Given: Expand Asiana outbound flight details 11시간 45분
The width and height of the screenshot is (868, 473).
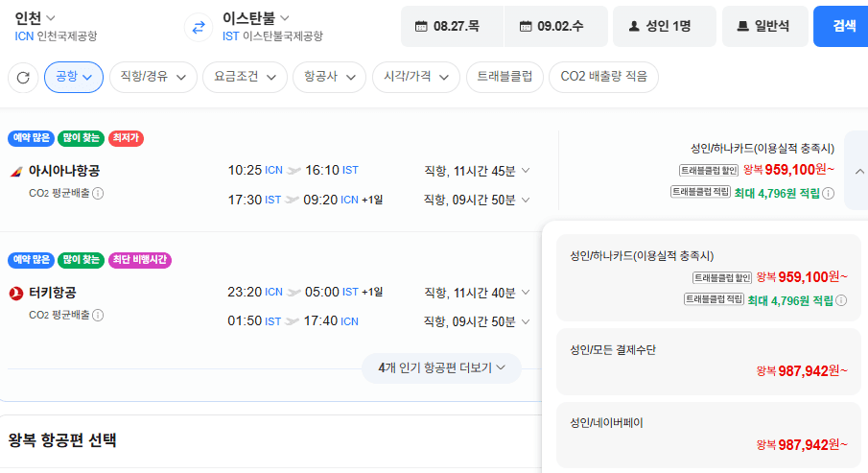Looking at the screenshot, I should click(478, 171).
